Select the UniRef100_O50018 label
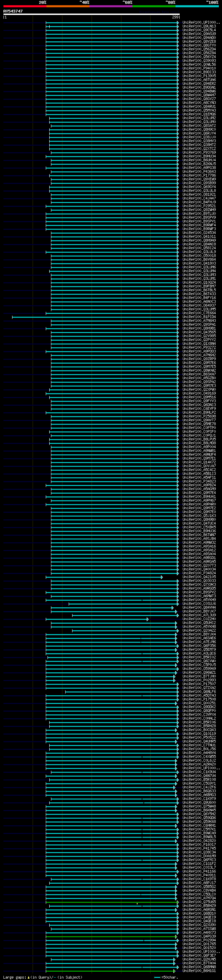Screen dimensions: 222x980 point(199,256)
